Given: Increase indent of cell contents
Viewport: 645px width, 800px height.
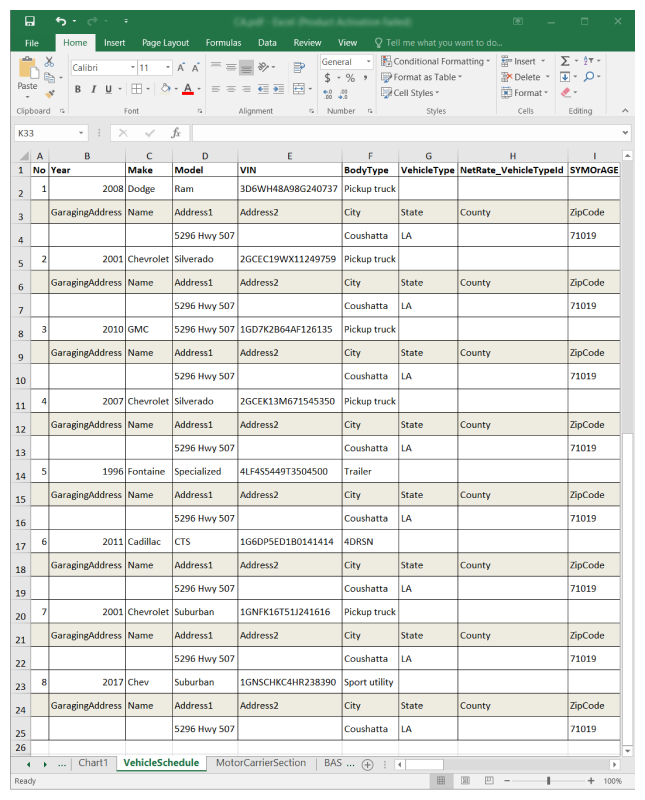Looking at the screenshot, I should [x=278, y=89].
